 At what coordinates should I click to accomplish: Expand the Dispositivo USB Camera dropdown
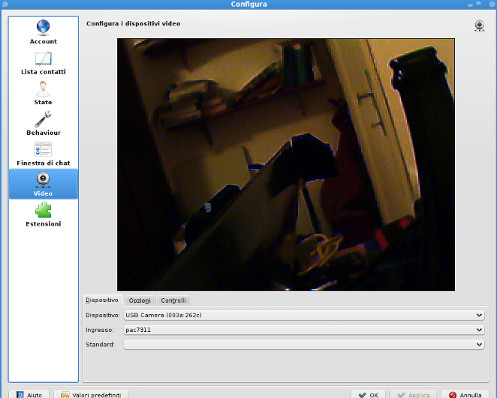coord(304,315)
